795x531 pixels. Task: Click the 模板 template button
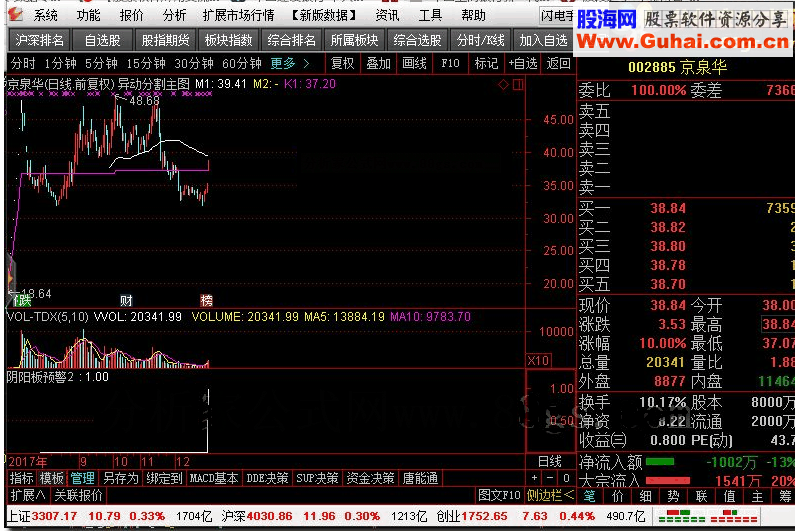[x=52, y=478]
